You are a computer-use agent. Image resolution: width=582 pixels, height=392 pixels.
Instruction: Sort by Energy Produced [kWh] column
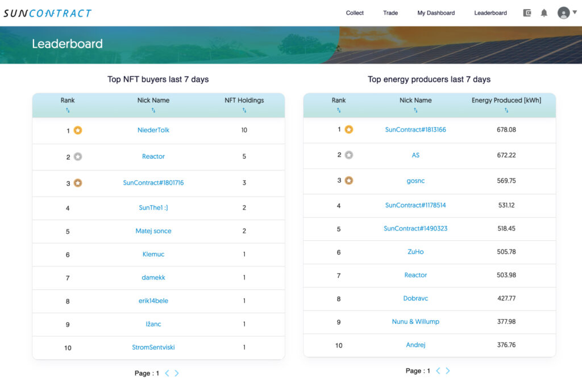pos(506,110)
